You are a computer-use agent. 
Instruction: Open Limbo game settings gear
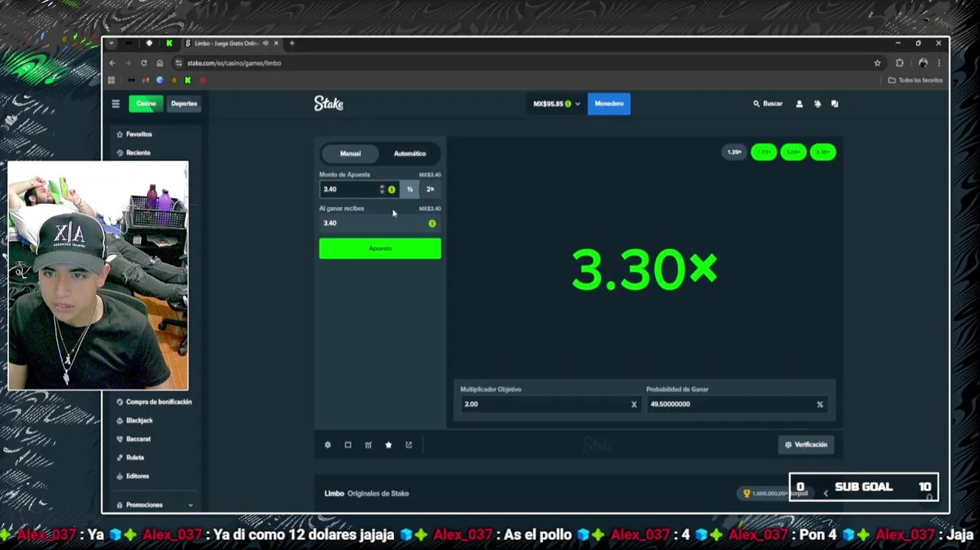328,445
